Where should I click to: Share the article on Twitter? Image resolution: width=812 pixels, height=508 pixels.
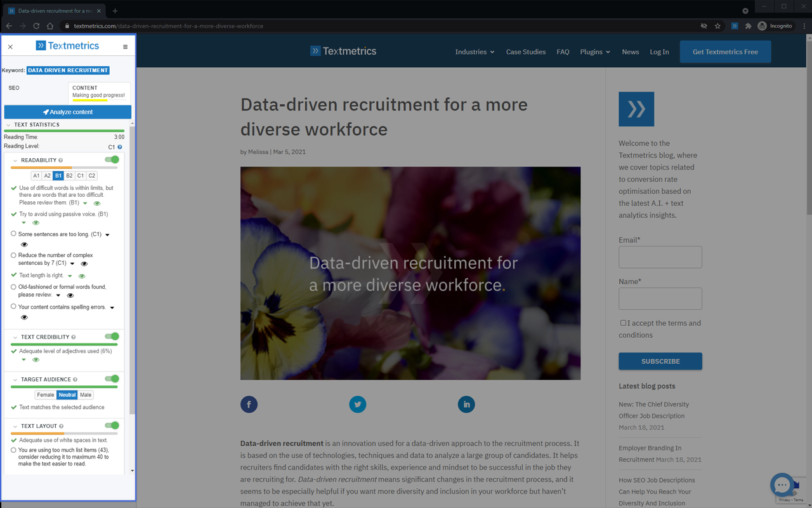click(358, 404)
